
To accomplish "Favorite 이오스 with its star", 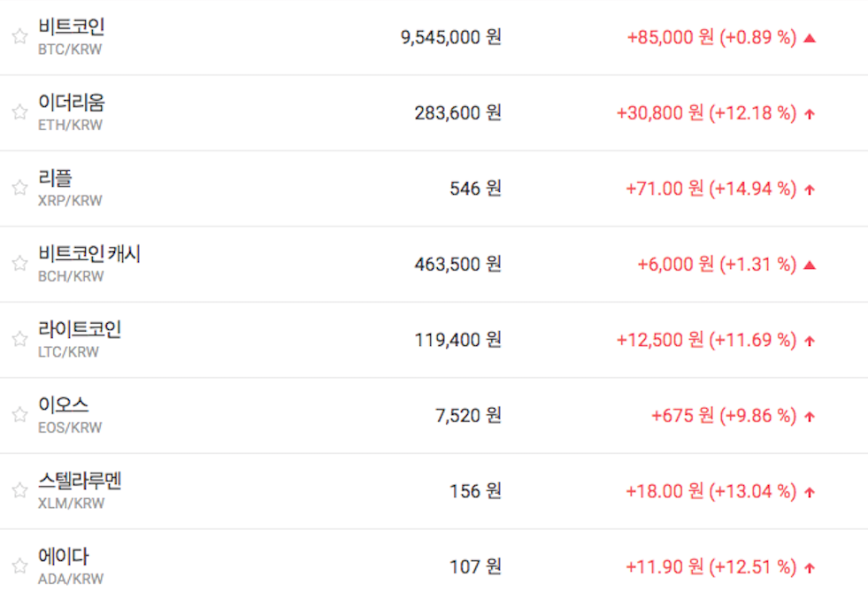I will click(x=19, y=414).
